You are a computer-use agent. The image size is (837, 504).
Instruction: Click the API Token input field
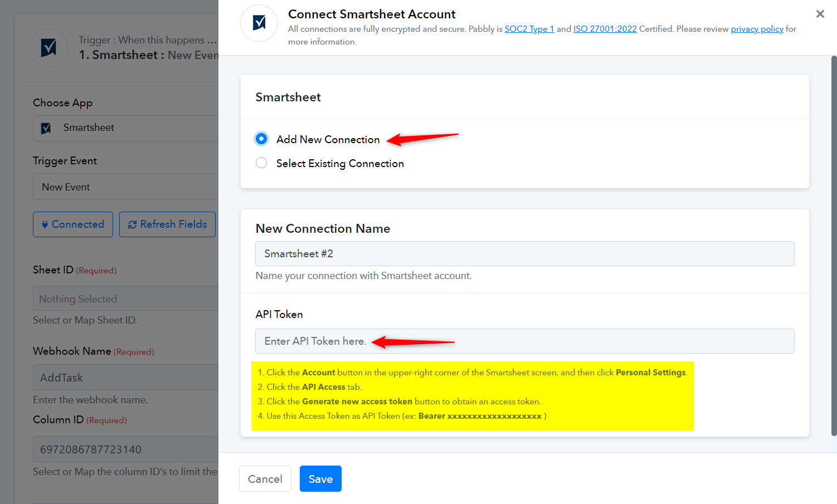524,341
